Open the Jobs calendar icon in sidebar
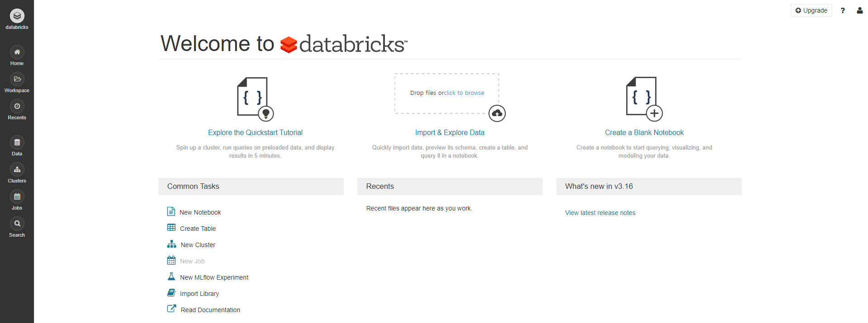Screen dimensions: 868x323 click(17, 197)
